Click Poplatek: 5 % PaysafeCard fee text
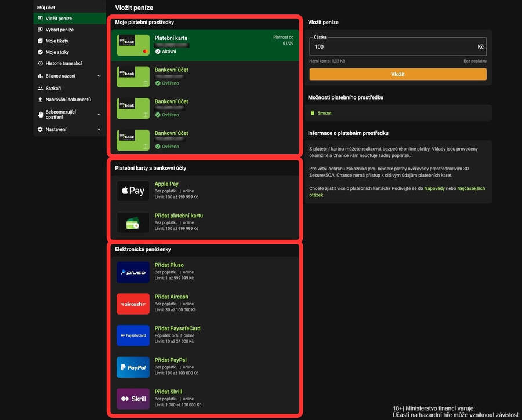522x420 pixels. click(166, 335)
